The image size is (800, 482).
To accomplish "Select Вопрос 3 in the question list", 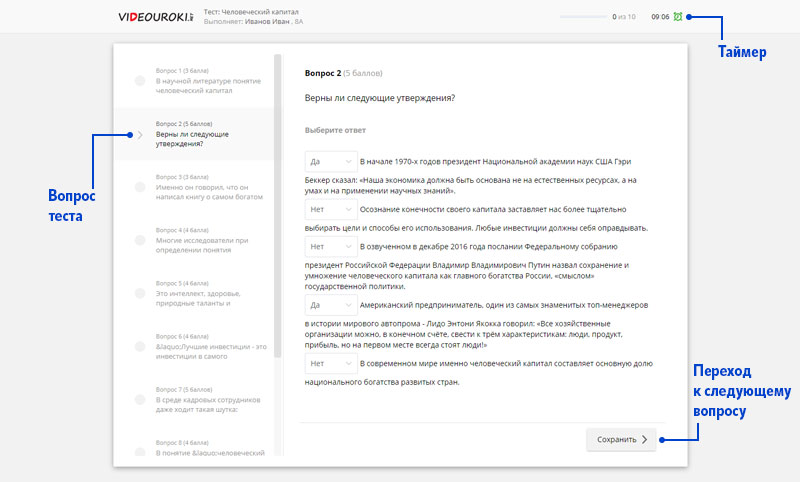I will point(194,187).
